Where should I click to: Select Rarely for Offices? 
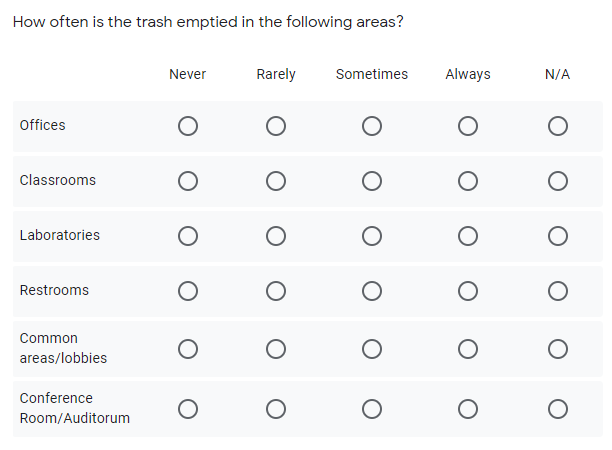tap(276, 126)
